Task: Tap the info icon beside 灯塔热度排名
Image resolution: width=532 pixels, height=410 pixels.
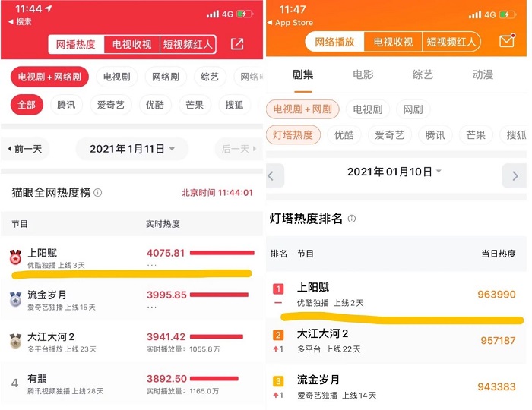Action: click(x=351, y=219)
